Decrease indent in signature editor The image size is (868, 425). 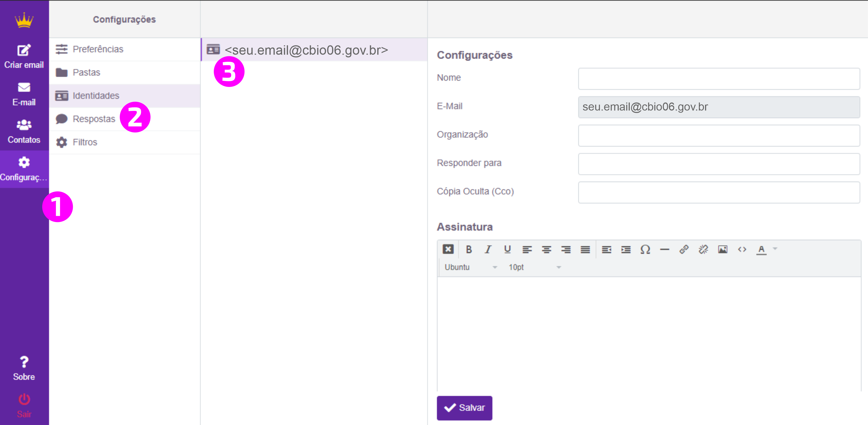(607, 249)
